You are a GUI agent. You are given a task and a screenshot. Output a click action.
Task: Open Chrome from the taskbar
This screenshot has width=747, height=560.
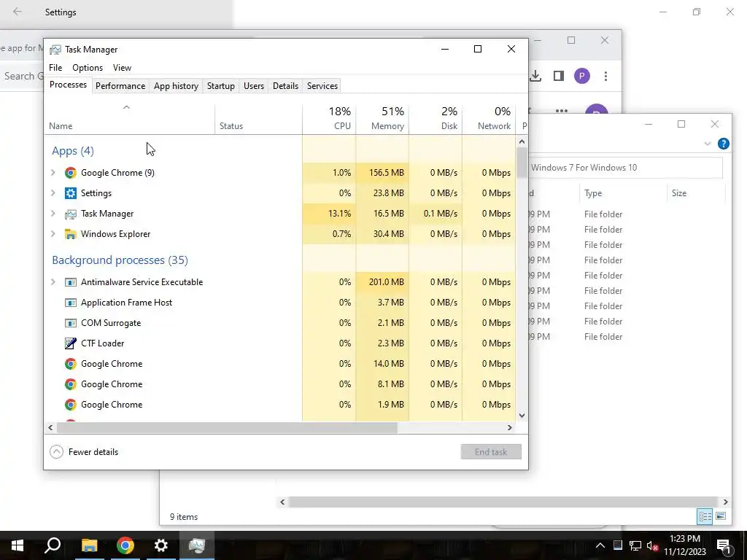point(125,545)
